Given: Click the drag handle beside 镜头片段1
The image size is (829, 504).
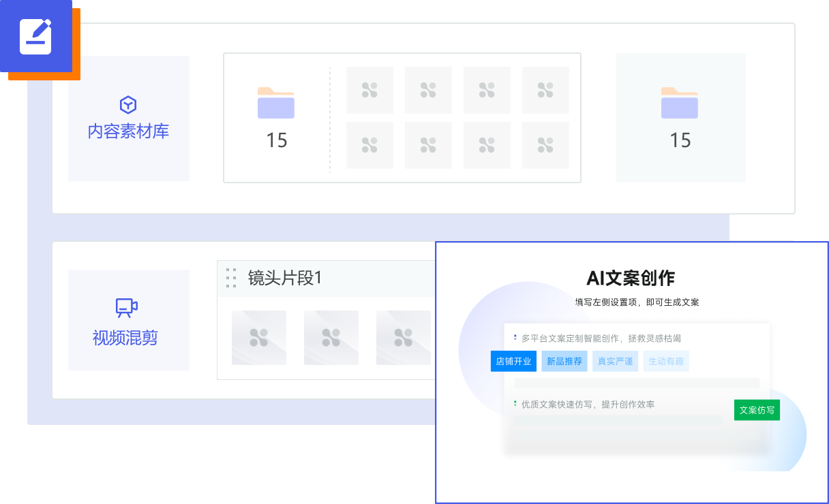Looking at the screenshot, I should [x=231, y=278].
